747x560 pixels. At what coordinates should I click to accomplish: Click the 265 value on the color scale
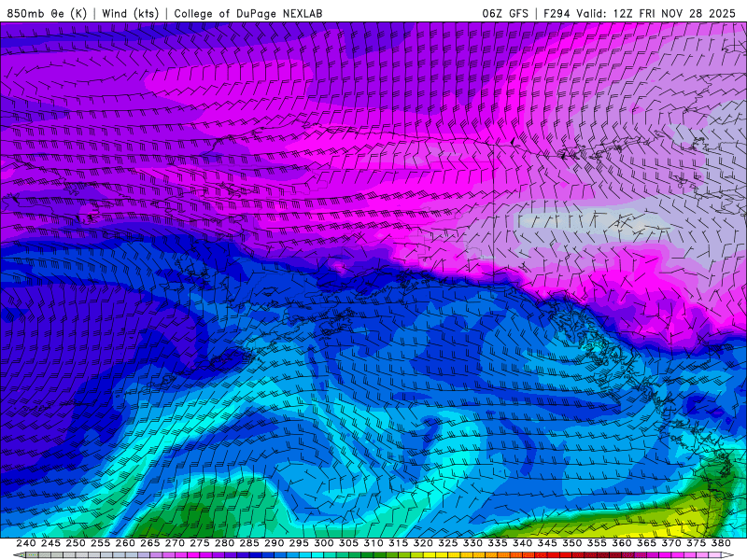point(149,543)
